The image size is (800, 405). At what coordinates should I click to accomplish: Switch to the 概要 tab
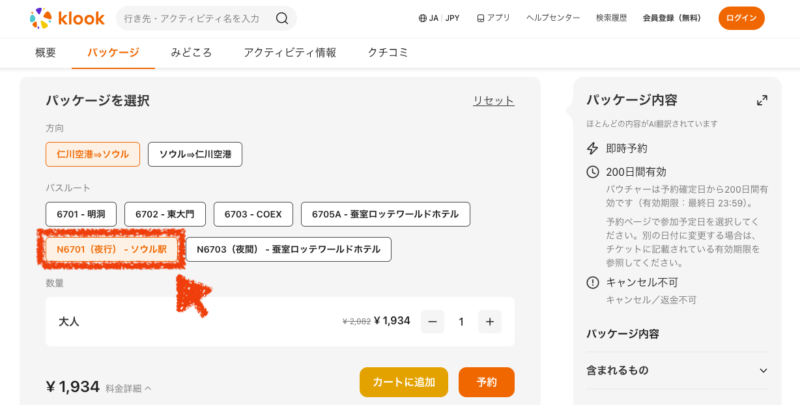point(45,53)
